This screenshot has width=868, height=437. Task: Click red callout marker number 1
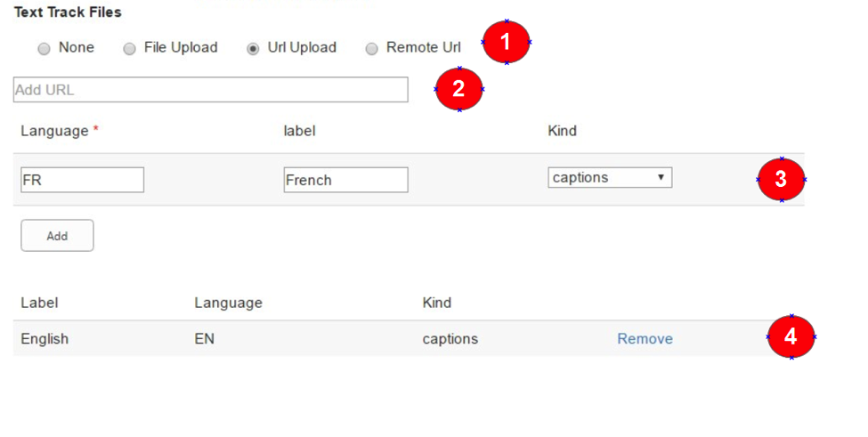(506, 42)
